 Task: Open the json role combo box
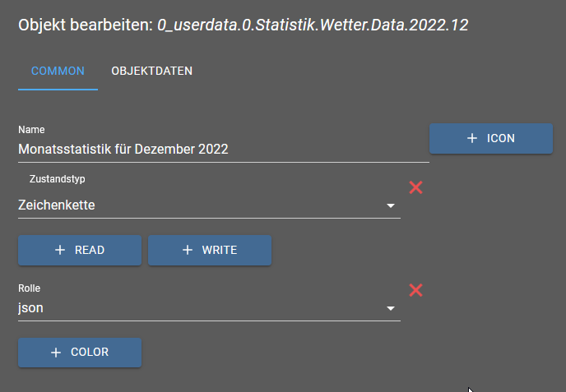(197, 309)
